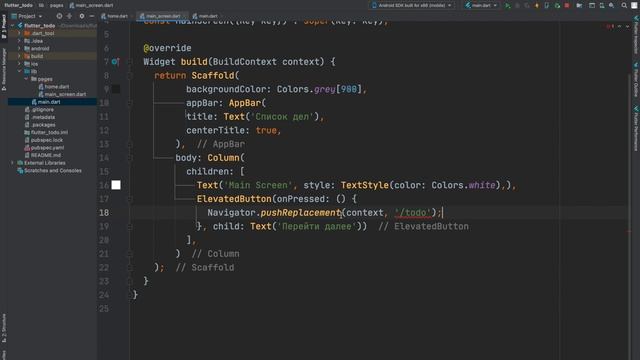Expand External Libraries node

(x=12, y=163)
